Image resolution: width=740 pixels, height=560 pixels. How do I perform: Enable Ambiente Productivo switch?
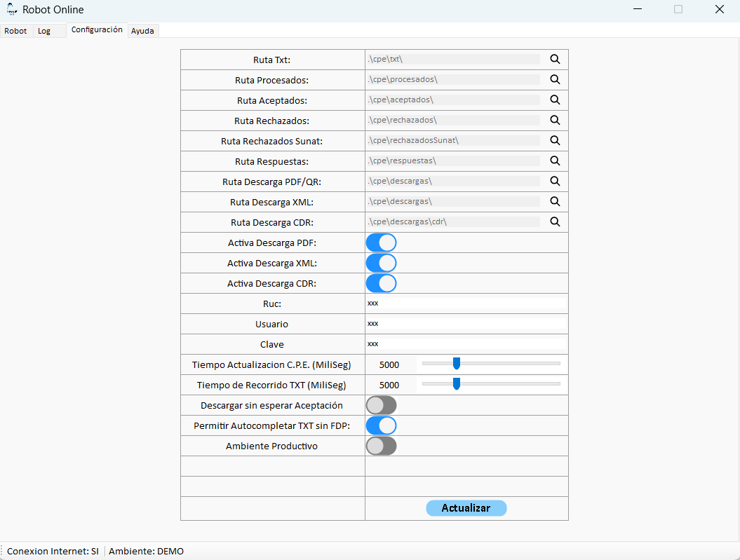tap(382, 446)
